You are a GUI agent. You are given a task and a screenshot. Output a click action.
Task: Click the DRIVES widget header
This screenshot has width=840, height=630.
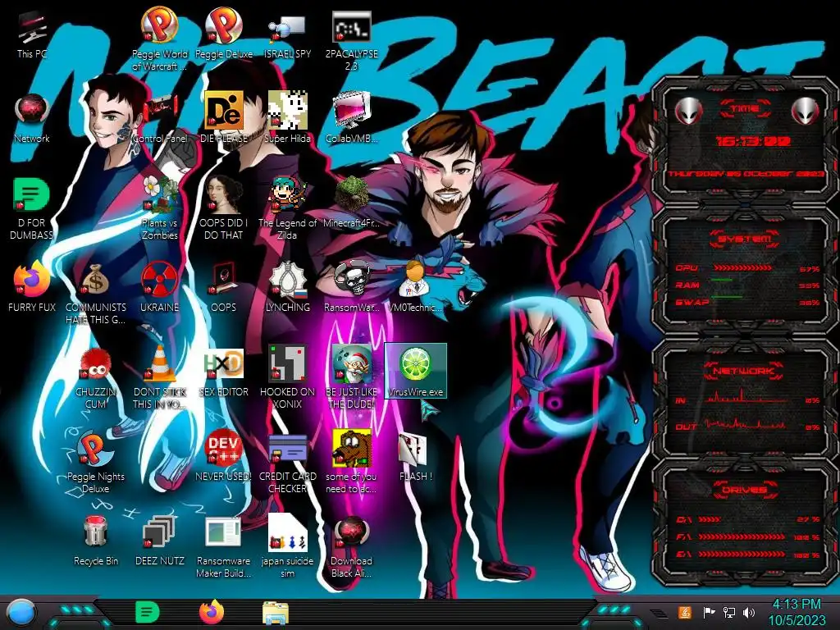point(745,490)
